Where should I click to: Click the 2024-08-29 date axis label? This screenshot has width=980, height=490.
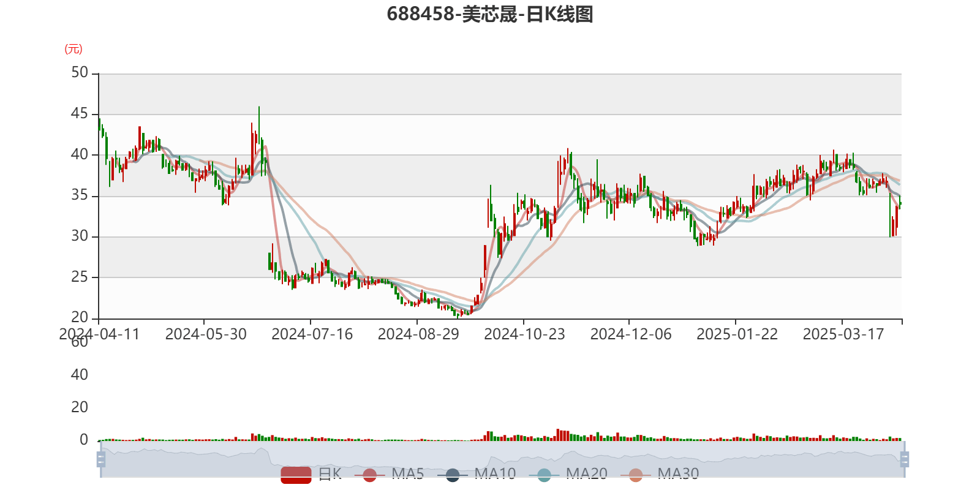(418, 334)
